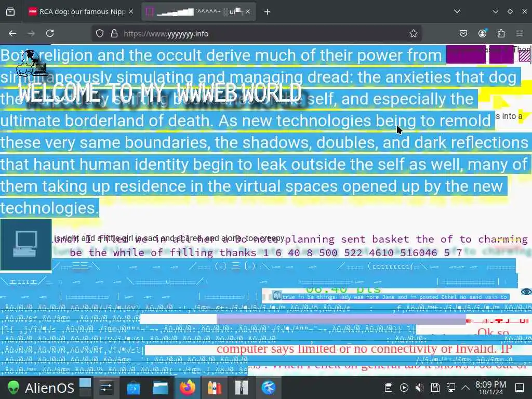Expand hidden system tray icons
This screenshot has height=399, width=532.
[x=465, y=387]
